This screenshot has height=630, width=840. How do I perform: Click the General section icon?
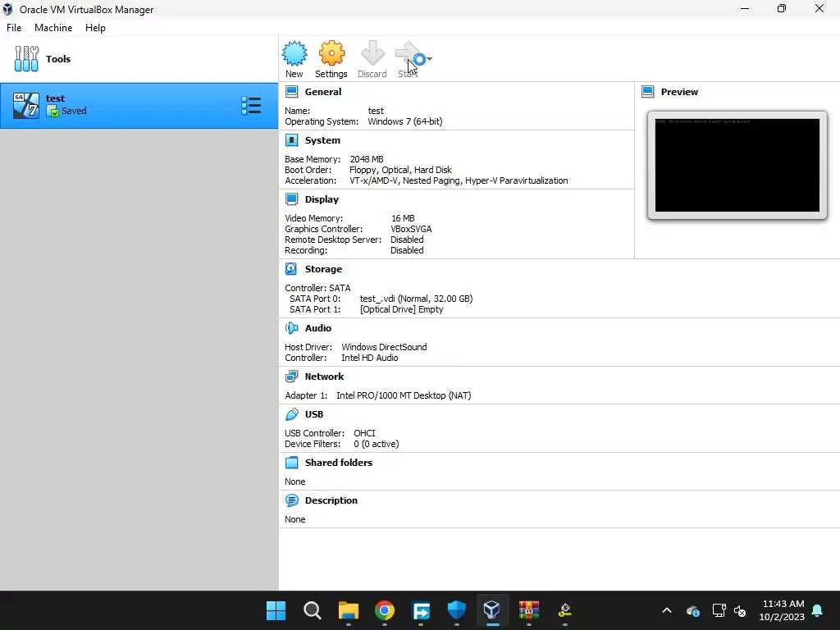point(291,92)
